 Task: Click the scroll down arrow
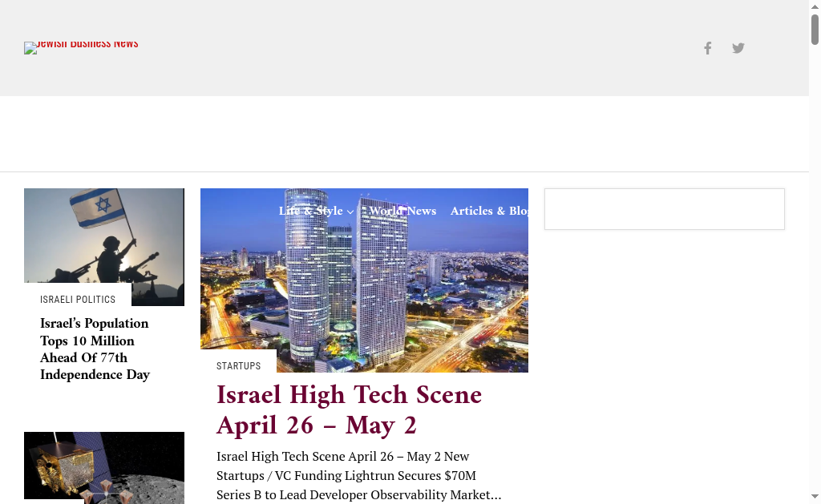(815, 496)
